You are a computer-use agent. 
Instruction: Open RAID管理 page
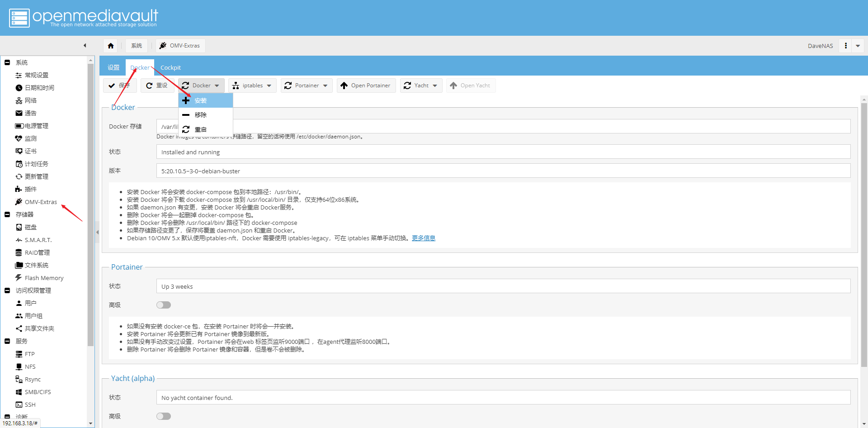click(x=33, y=252)
